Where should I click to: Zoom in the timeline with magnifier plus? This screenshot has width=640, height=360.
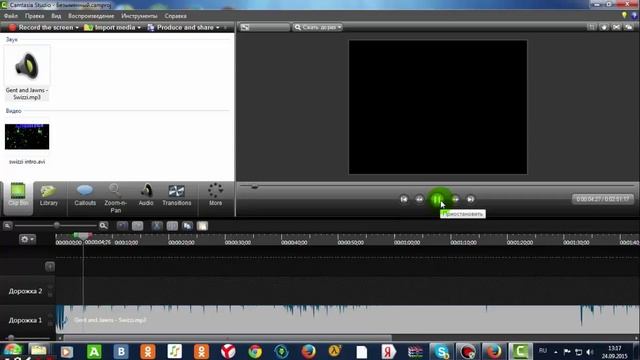(x=103, y=226)
